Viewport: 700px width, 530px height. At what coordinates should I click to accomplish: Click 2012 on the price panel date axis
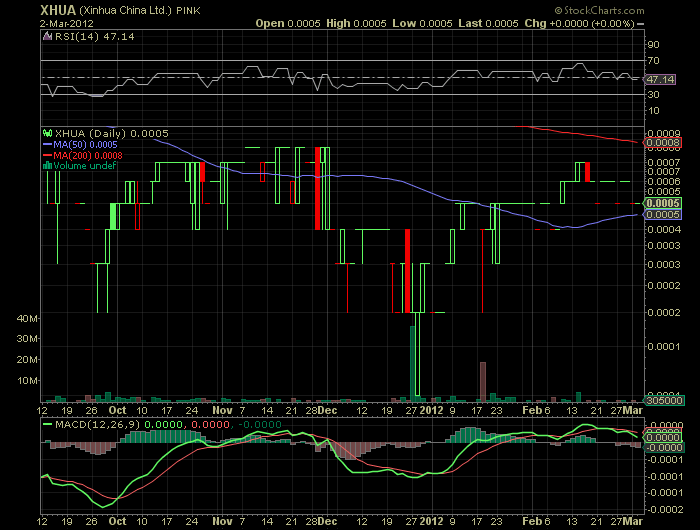click(432, 410)
